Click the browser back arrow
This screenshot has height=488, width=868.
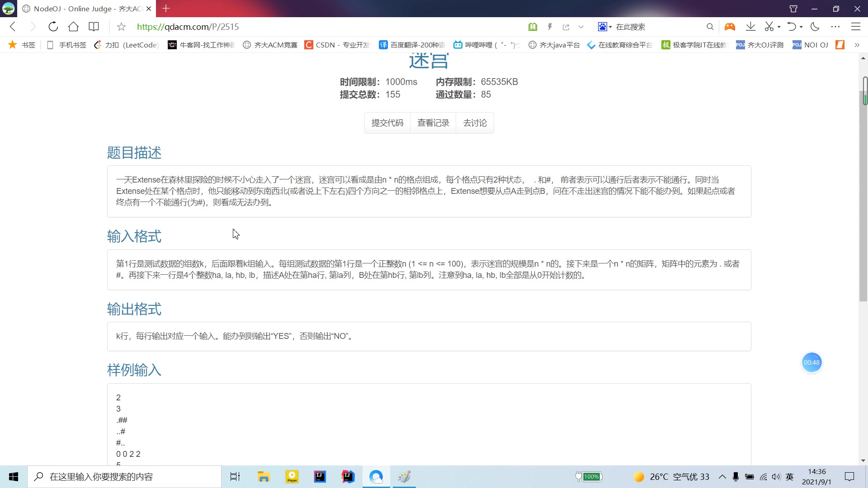13,27
